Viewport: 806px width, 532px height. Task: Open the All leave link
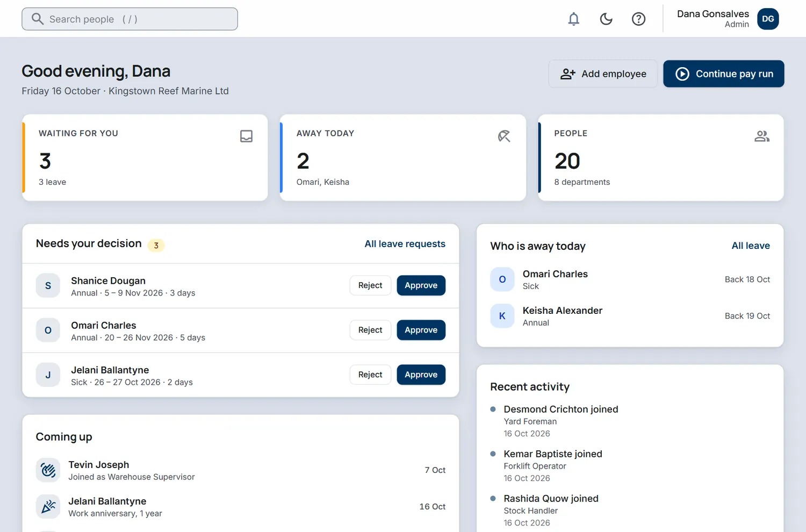(751, 246)
